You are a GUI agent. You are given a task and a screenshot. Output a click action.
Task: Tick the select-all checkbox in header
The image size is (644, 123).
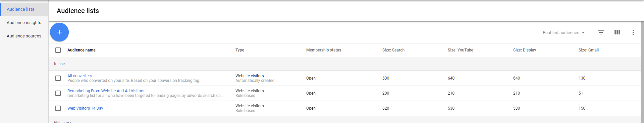click(58, 50)
